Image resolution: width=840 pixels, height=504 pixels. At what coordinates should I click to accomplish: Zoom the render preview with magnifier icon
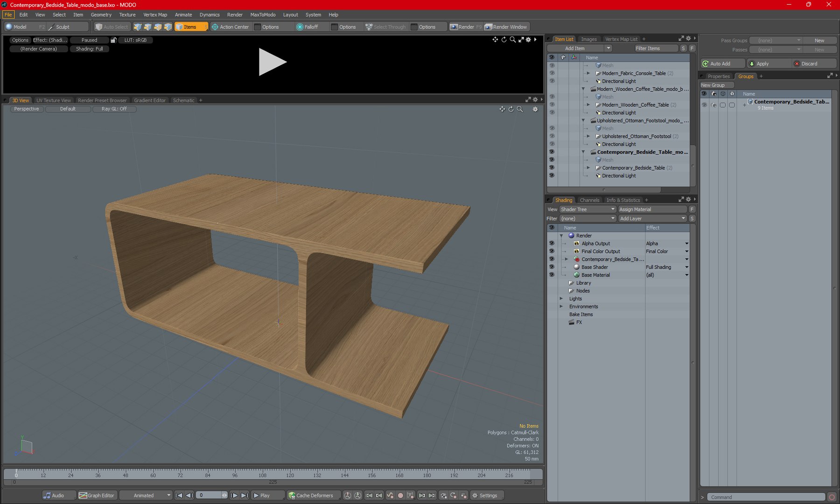[512, 40]
